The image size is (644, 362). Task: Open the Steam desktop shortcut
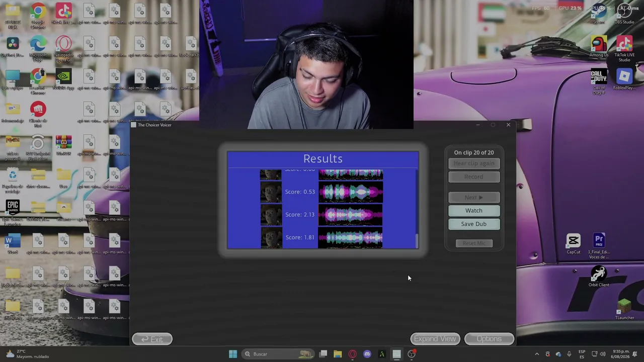(599, 14)
